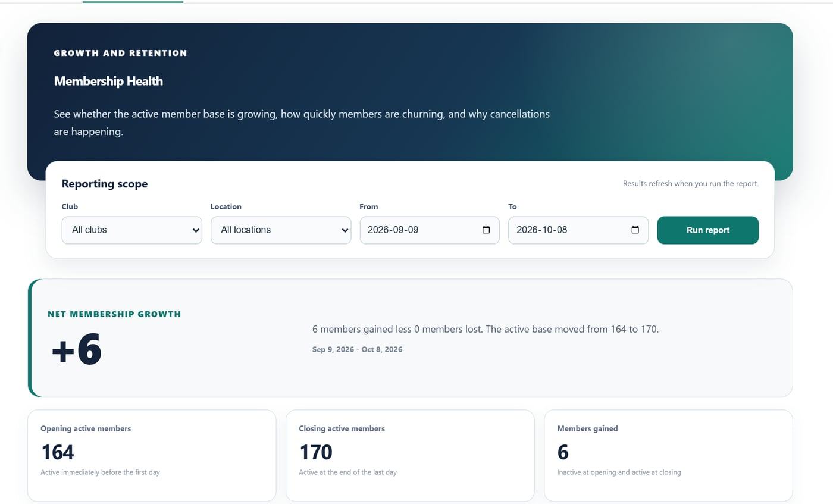Select the Members gained card
833x504 pixels.
668,455
